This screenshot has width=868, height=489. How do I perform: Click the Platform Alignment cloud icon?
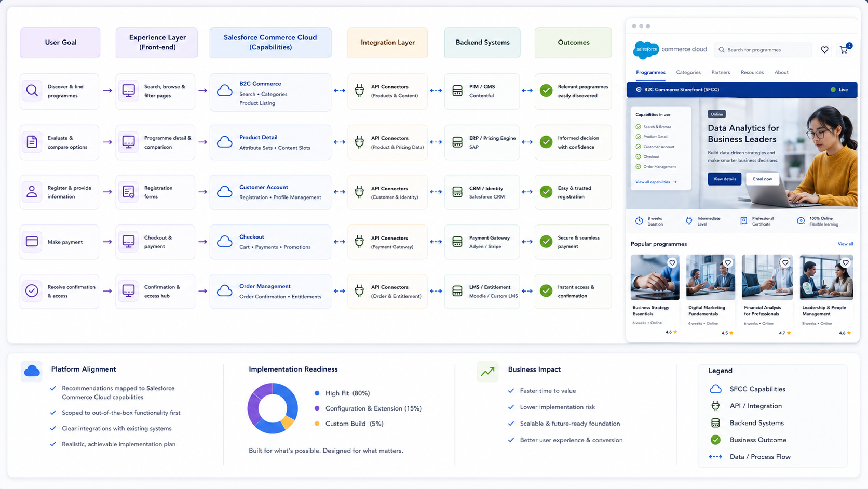(32, 371)
